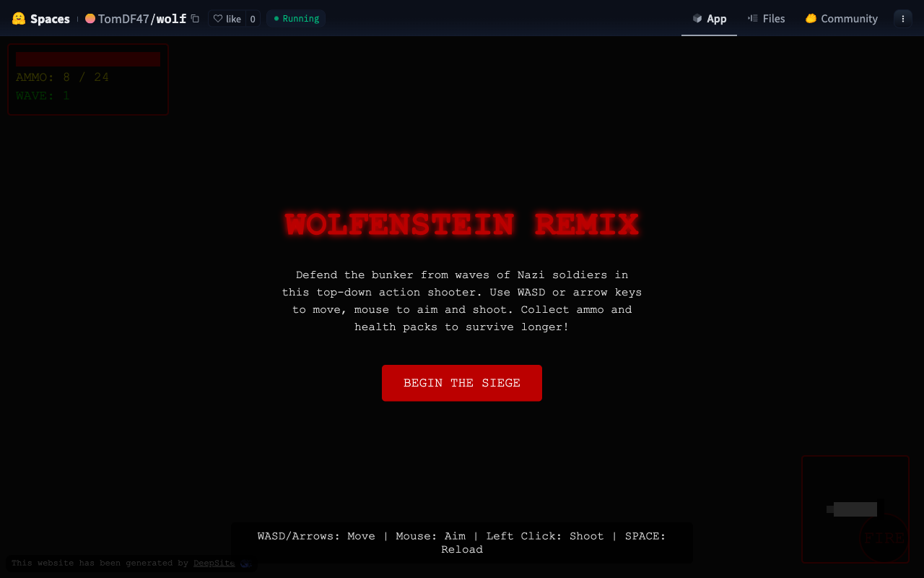Image resolution: width=924 pixels, height=578 pixels.
Task: Click the Running status badge
Action: pos(296,19)
